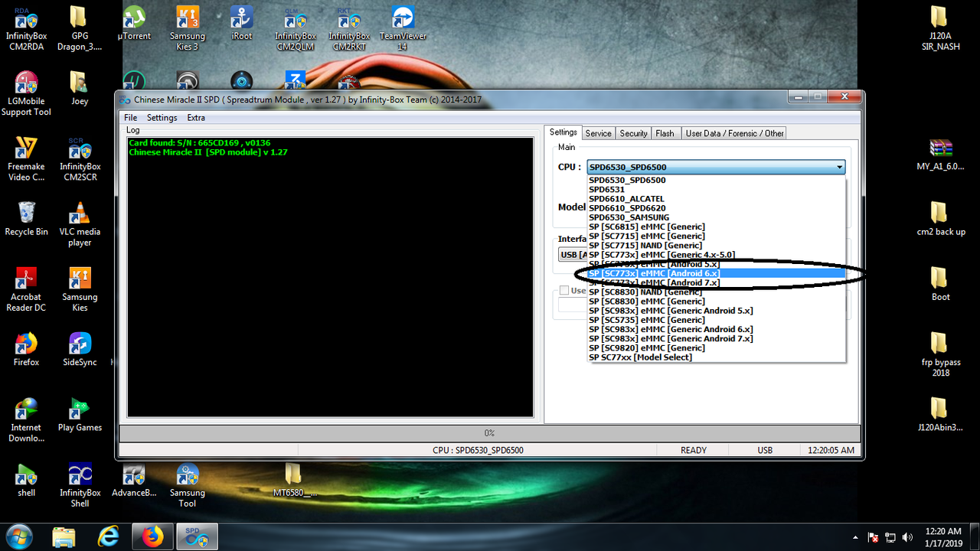This screenshot has height=551, width=980.
Task: Adjust volume from system tray speaker
Action: pos(908,537)
